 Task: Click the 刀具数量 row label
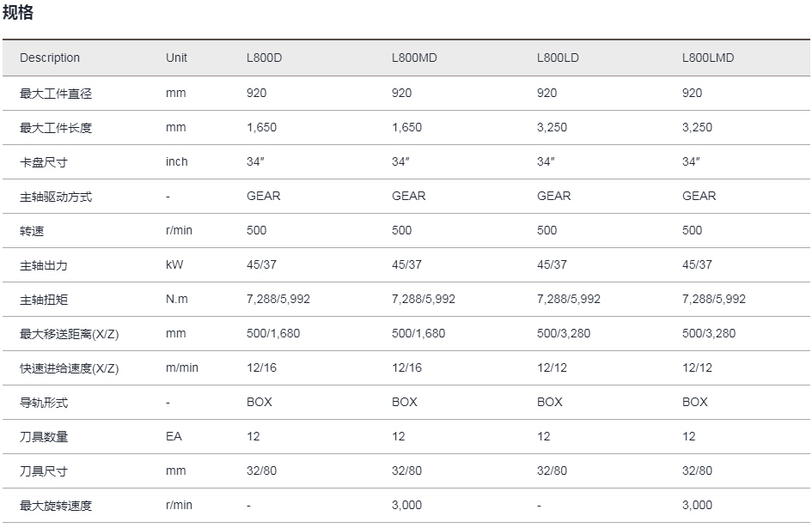coord(44,437)
